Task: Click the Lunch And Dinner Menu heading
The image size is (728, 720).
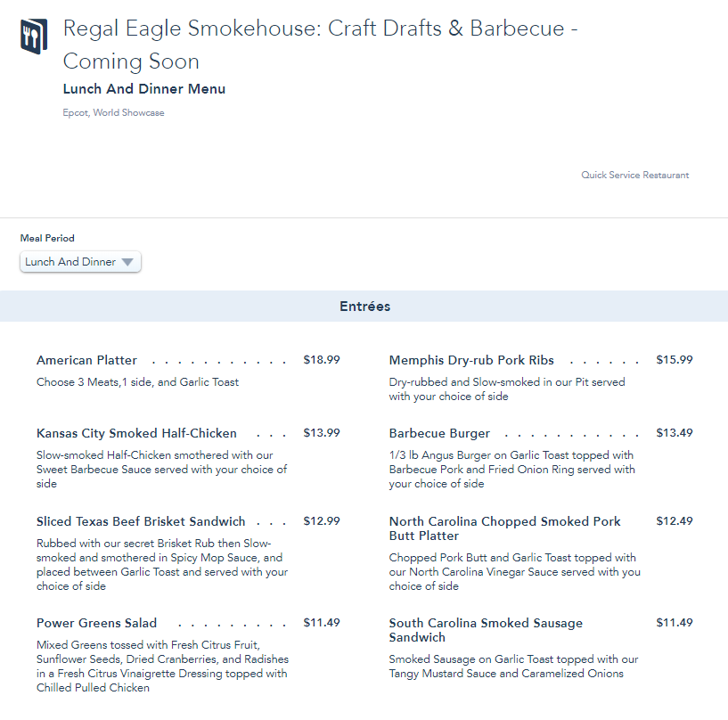Action: pyautogui.click(x=144, y=89)
